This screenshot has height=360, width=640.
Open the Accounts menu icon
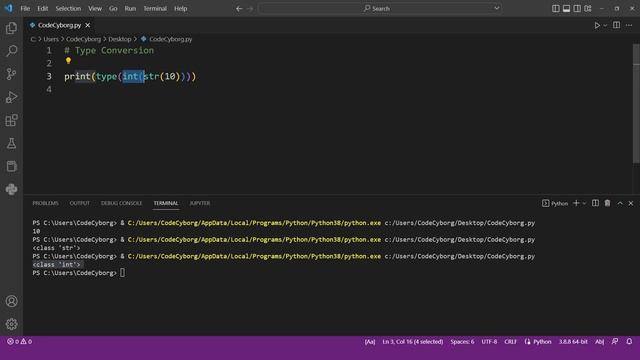pyautogui.click(x=11, y=301)
